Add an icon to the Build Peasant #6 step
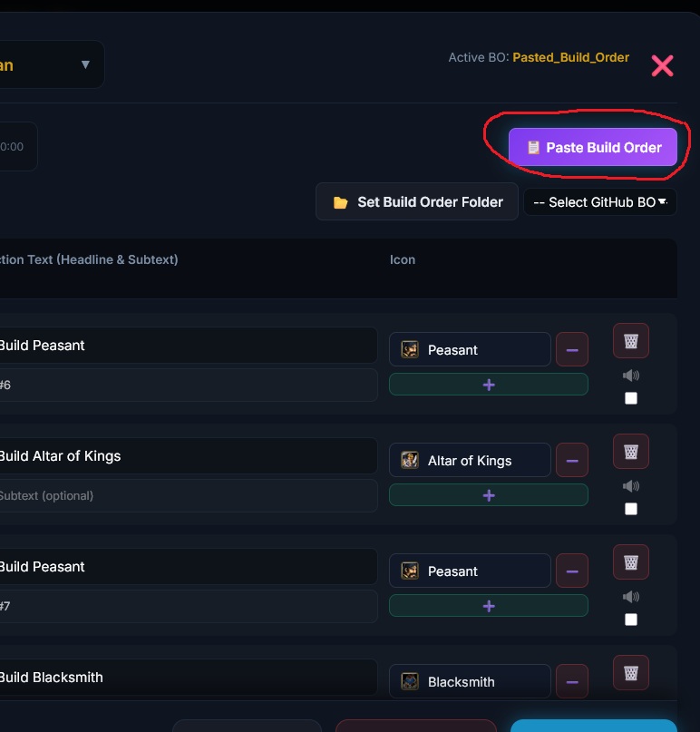 click(x=489, y=385)
